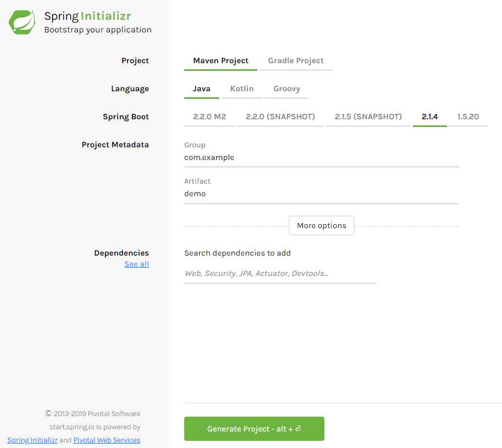Click the Spring Initializr title heading
The height and width of the screenshot is (448, 502).
(88, 16)
